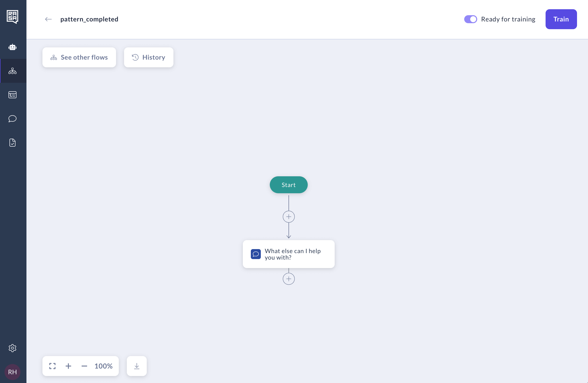Click the plus button below Start node
This screenshot has width=588, height=383.
[x=289, y=216]
